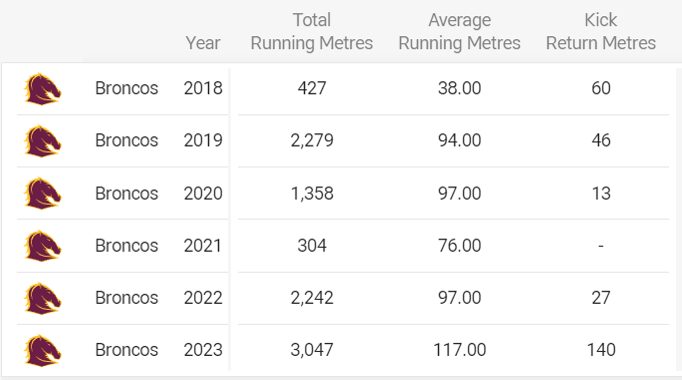Select the Year column header
682x380 pixels.
click(203, 43)
